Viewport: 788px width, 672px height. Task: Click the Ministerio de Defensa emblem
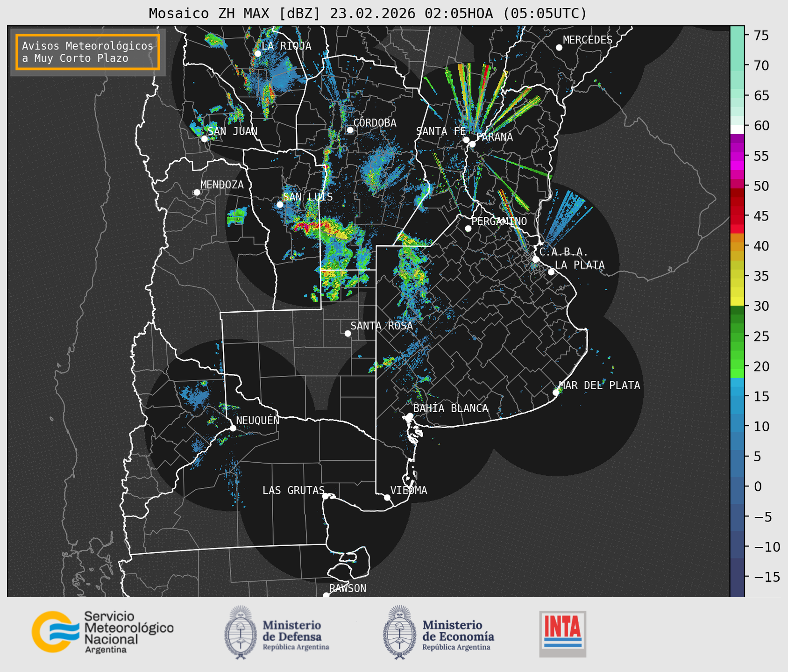click(x=240, y=632)
